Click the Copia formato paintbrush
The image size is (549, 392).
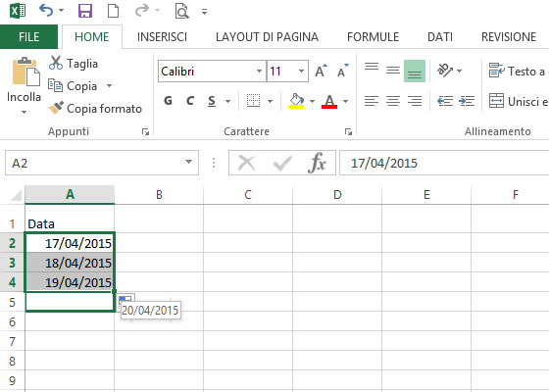coord(56,108)
